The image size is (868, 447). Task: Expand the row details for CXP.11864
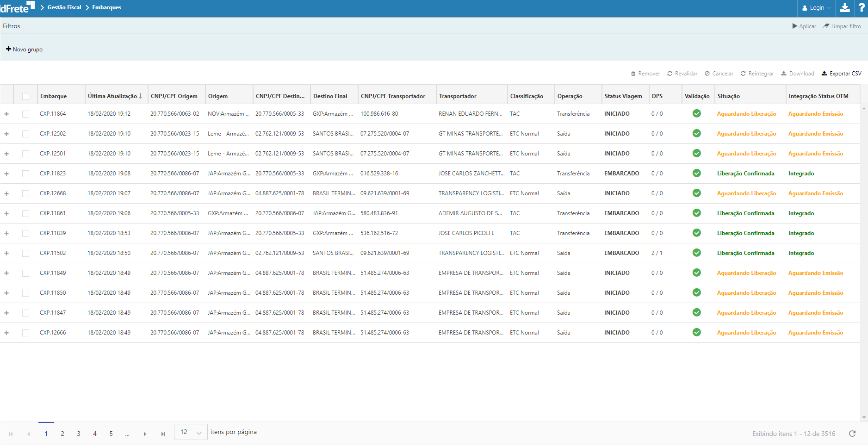[6, 114]
